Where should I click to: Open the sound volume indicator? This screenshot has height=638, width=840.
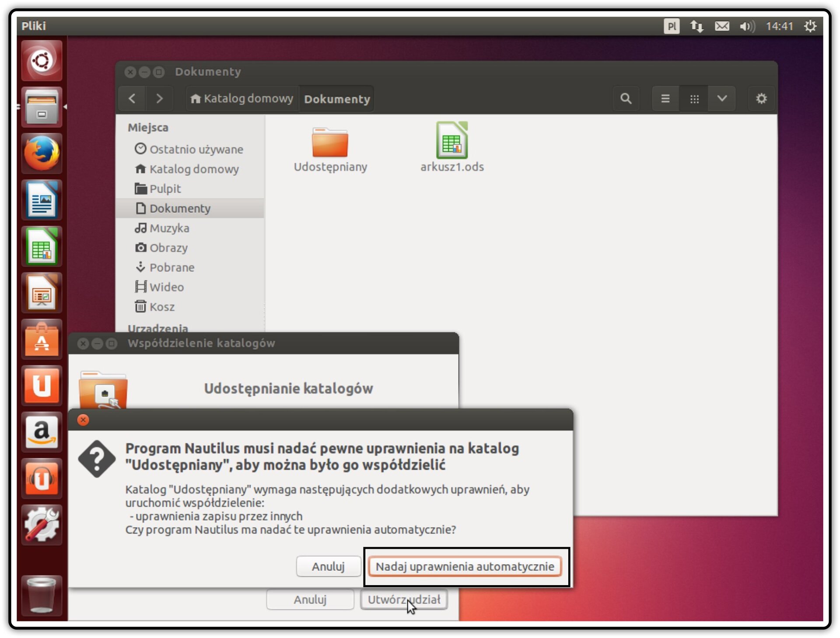747,26
